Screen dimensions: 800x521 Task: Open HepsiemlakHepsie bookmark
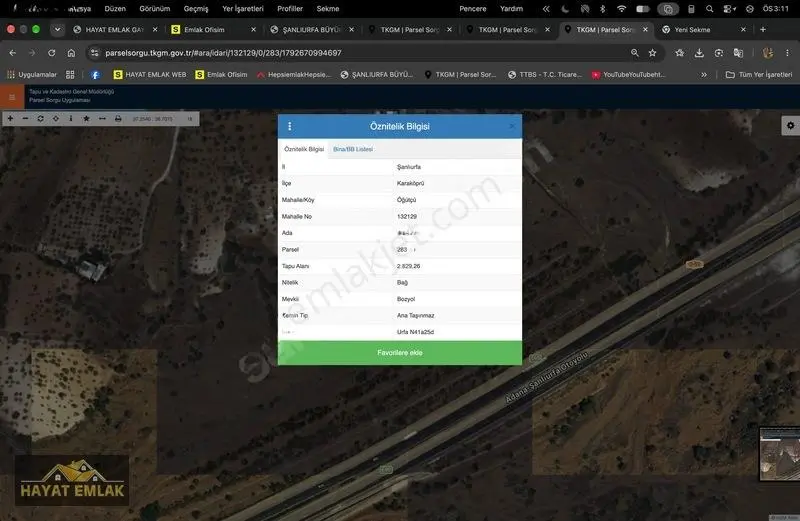pyautogui.click(x=294, y=75)
